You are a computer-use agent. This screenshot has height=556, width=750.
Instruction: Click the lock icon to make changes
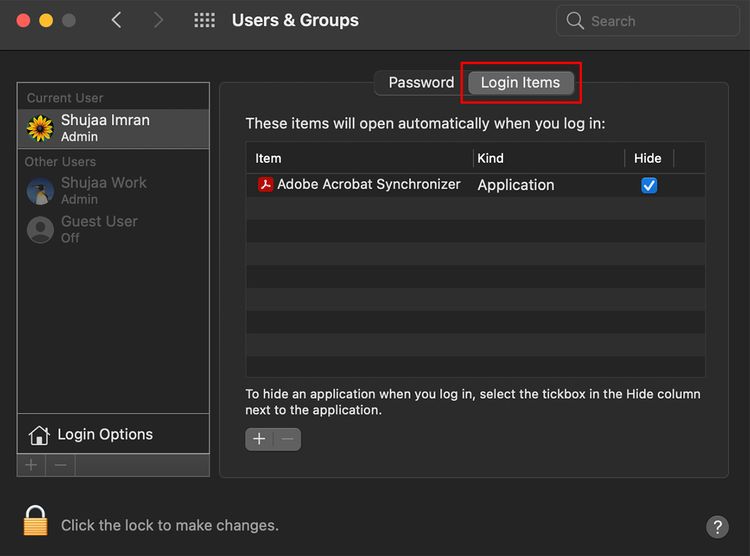(36, 523)
